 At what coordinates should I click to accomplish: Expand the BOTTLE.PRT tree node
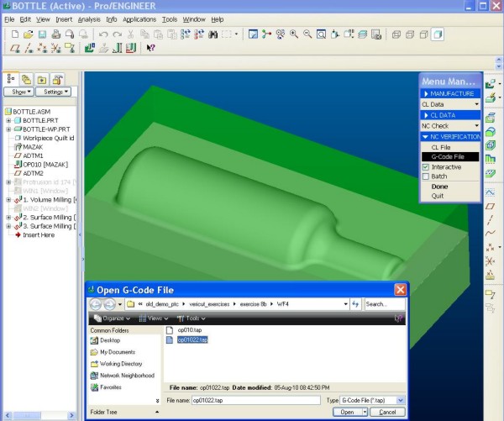(x=8, y=121)
